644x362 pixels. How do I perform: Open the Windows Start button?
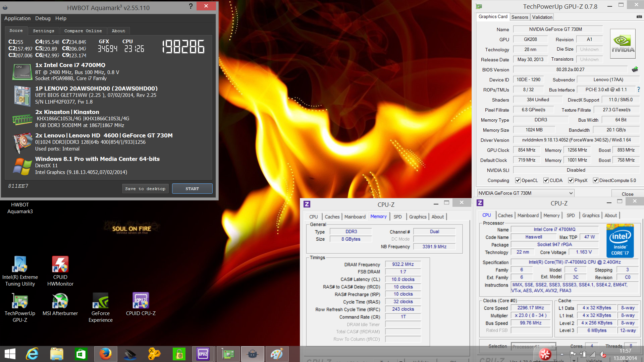(10, 354)
